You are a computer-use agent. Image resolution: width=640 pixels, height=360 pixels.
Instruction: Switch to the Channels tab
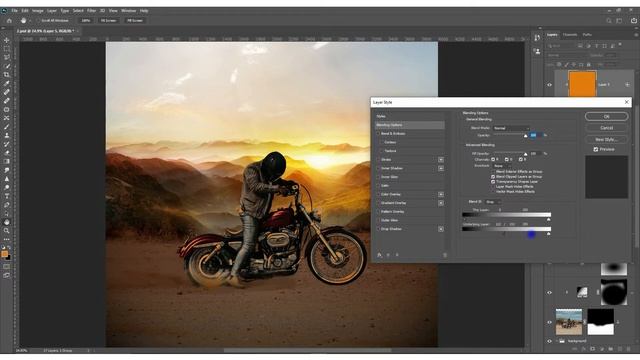[x=570, y=35]
